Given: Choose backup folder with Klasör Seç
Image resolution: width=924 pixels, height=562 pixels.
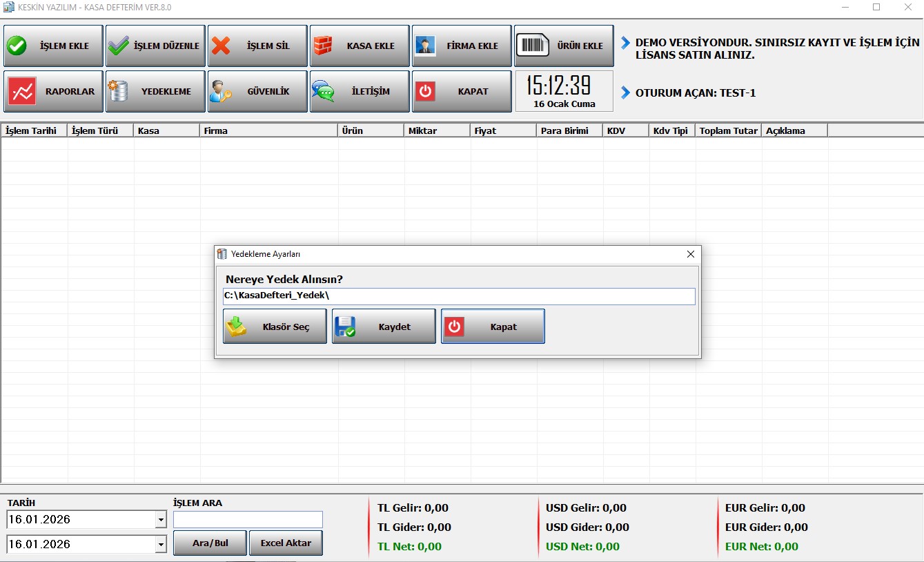Looking at the screenshot, I should (275, 327).
